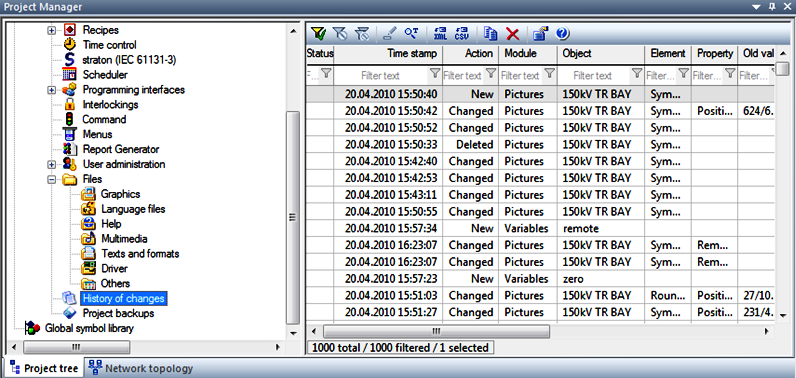Viewport: 796px width, 378px height.
Task: Open Time stamp column filter dropdown
Action: pos(435,74)
